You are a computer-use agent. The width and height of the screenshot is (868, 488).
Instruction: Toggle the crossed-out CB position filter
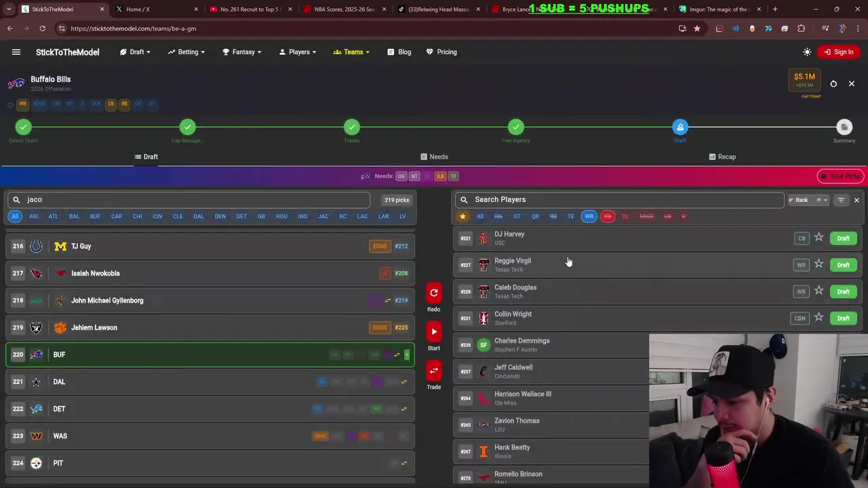[x=608, y=216]
